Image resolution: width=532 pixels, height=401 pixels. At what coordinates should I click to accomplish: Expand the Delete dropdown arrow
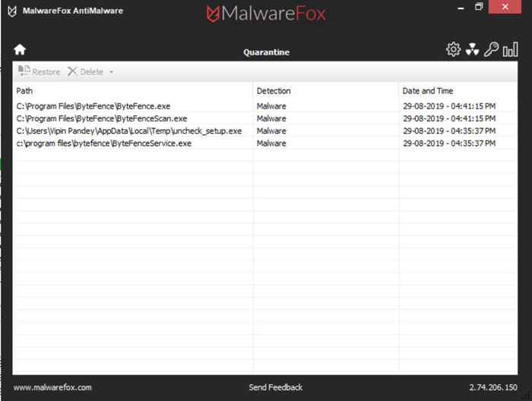112,73
